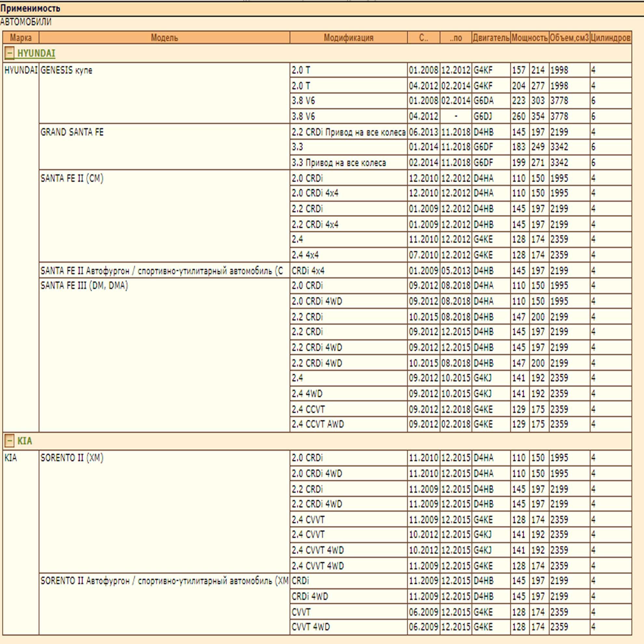Screen dimensions: 644x644
Task: Click the 'С..' start date column header
Action: (424, 38)
